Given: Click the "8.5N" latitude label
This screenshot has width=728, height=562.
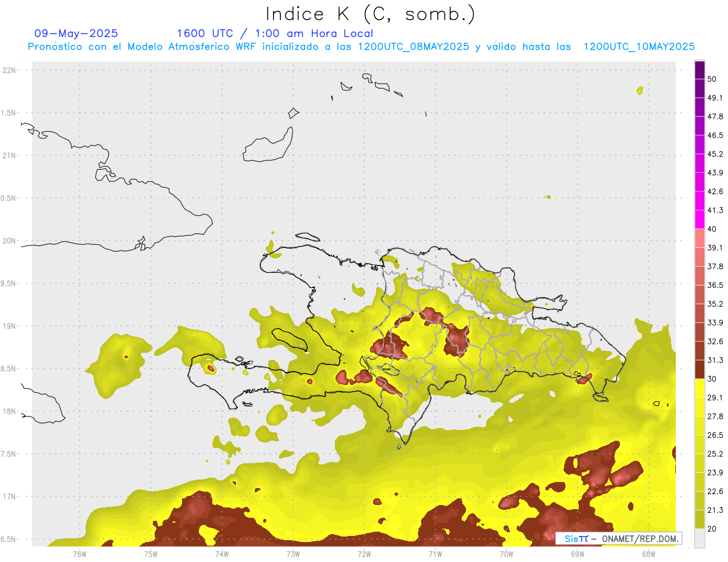Looking at the screenshot, I should click(x=9, y=369).
